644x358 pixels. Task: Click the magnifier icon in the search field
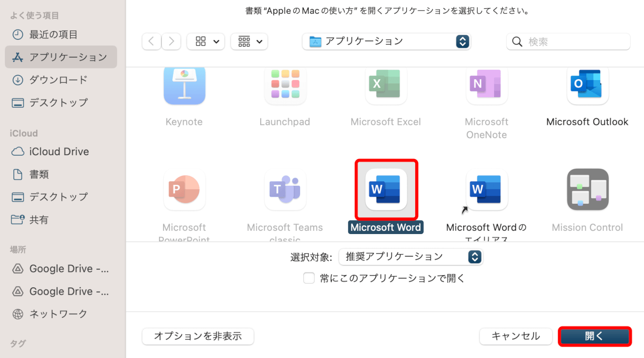pos(517,42)
